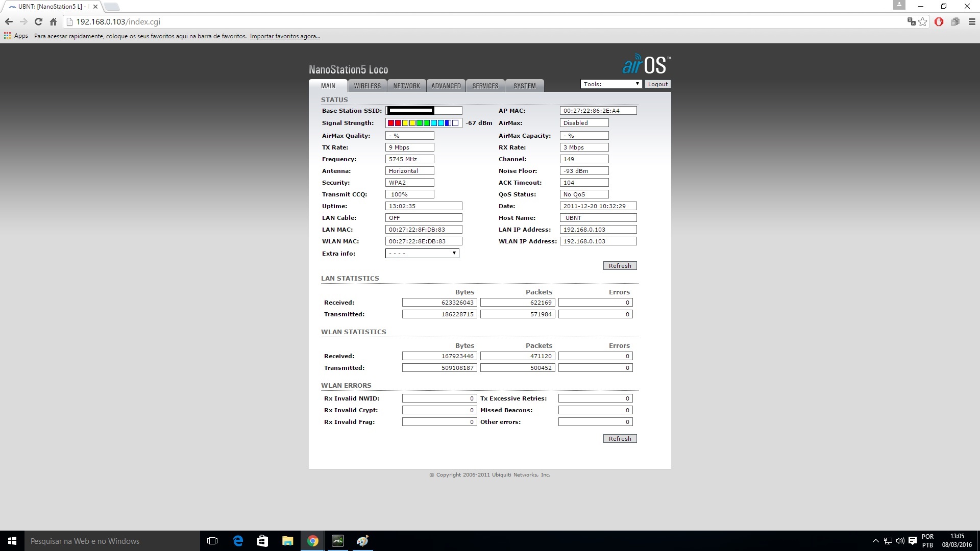Click LAN received bytes 623326043
980x551 pixels.
pyautogui.click(x=439, y=303)
